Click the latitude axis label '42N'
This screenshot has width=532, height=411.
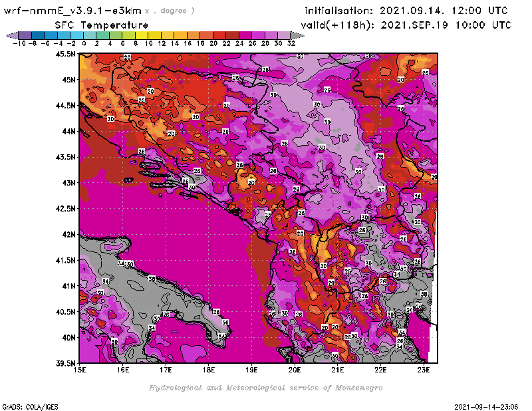coord(69,235)
